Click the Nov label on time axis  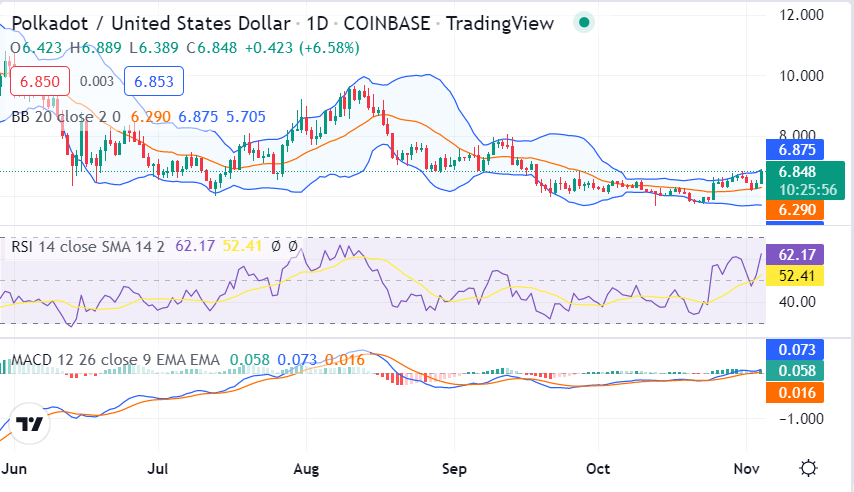tap(746, 469)
